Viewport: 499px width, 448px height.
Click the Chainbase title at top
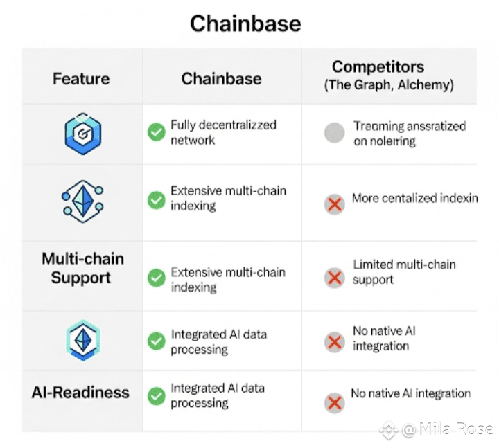pos(245,24)
